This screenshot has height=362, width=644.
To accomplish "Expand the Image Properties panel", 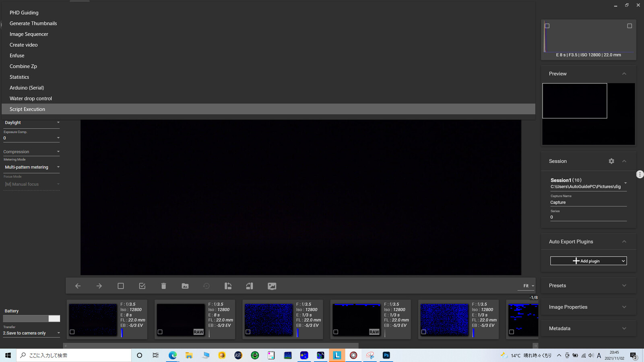I will click(x=624, y=307).
